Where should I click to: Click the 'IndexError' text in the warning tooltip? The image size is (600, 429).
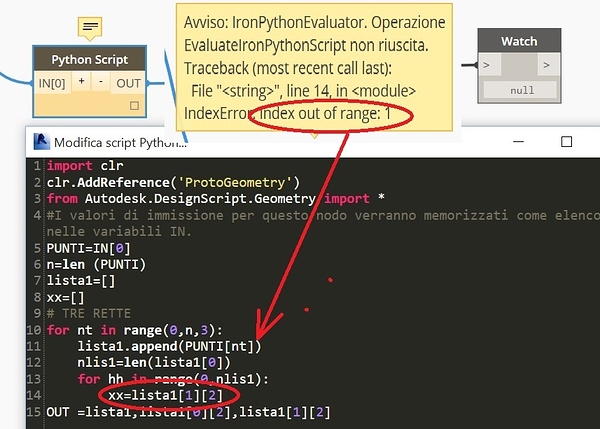click(x=218, y=114)
